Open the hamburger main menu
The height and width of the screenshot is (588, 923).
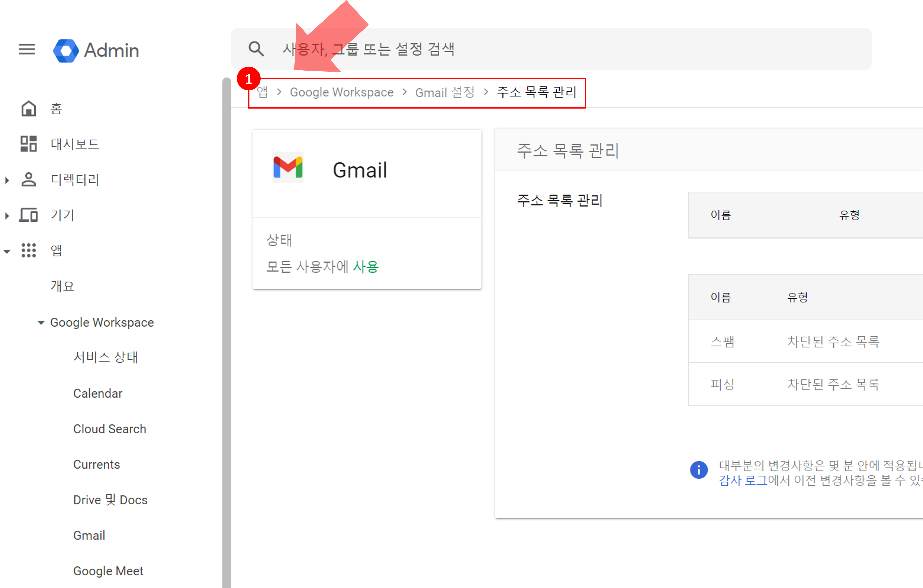pyautogui.click(x=27, y=49)
